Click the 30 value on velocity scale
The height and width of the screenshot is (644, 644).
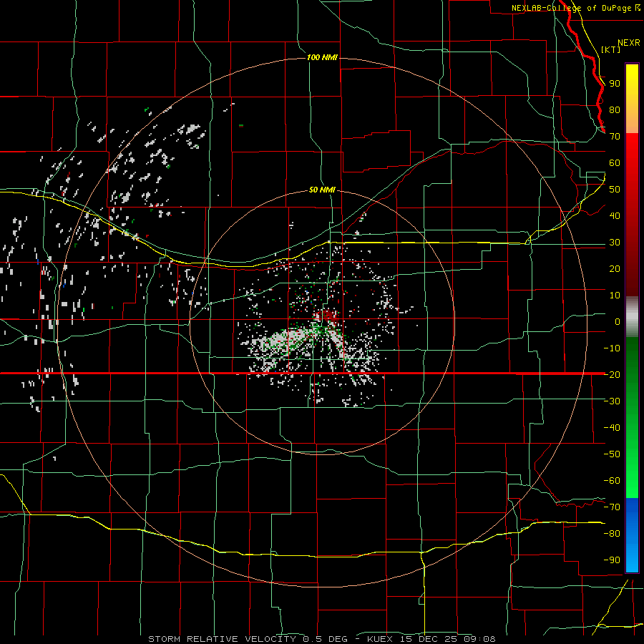(x=615, y=243)
